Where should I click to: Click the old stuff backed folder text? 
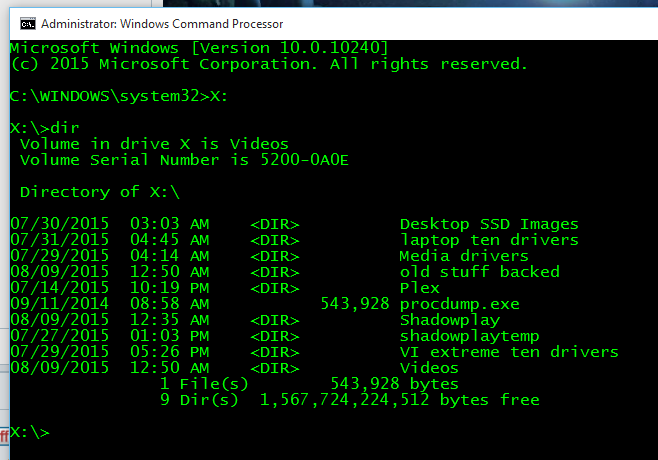[x=479, y=272]
